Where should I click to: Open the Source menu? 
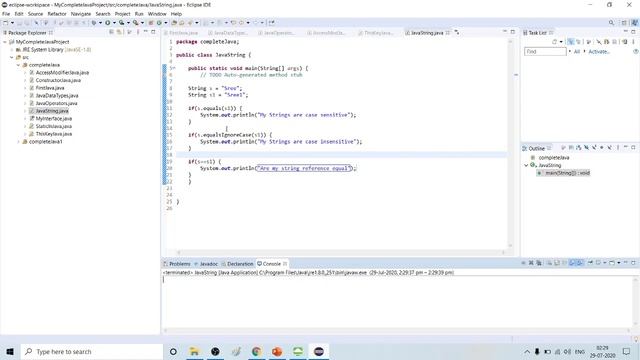click(x=35, y=14)
